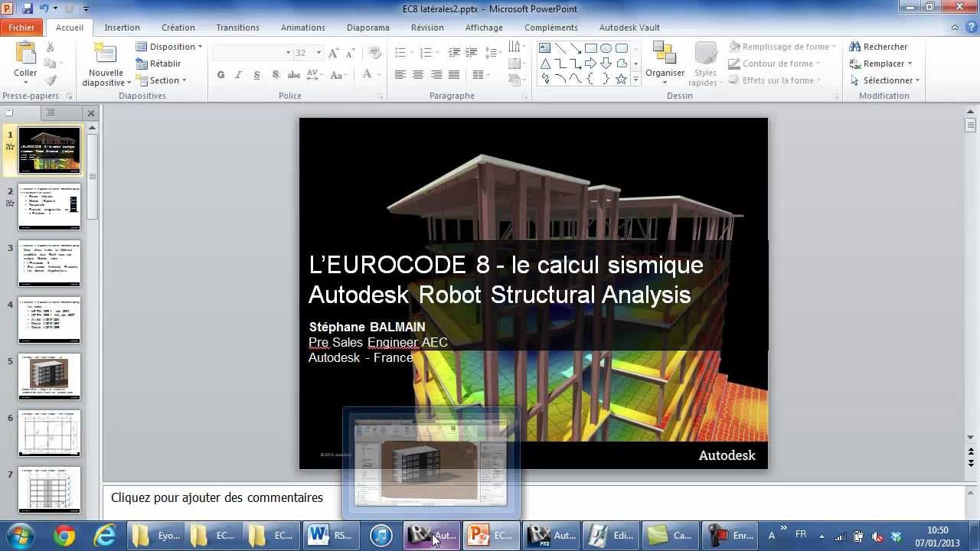The height and width of the screenshot is (551, 980).
Task: Select the text box shape
Action: 545,48
